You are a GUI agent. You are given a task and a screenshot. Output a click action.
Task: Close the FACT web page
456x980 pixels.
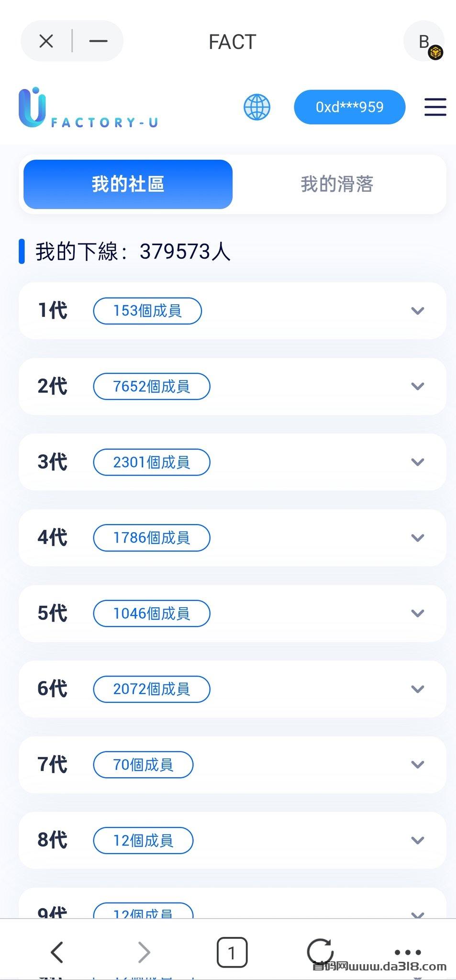[46, 41]
